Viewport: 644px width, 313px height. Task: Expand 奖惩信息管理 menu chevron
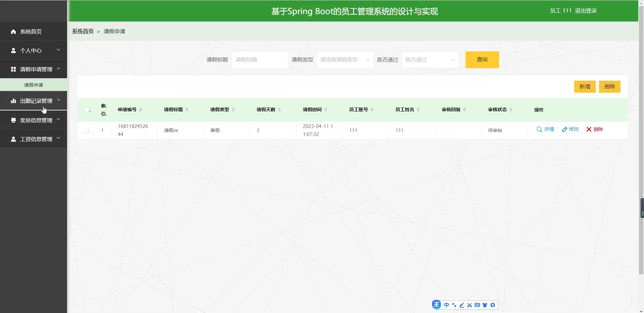[58, 119]
